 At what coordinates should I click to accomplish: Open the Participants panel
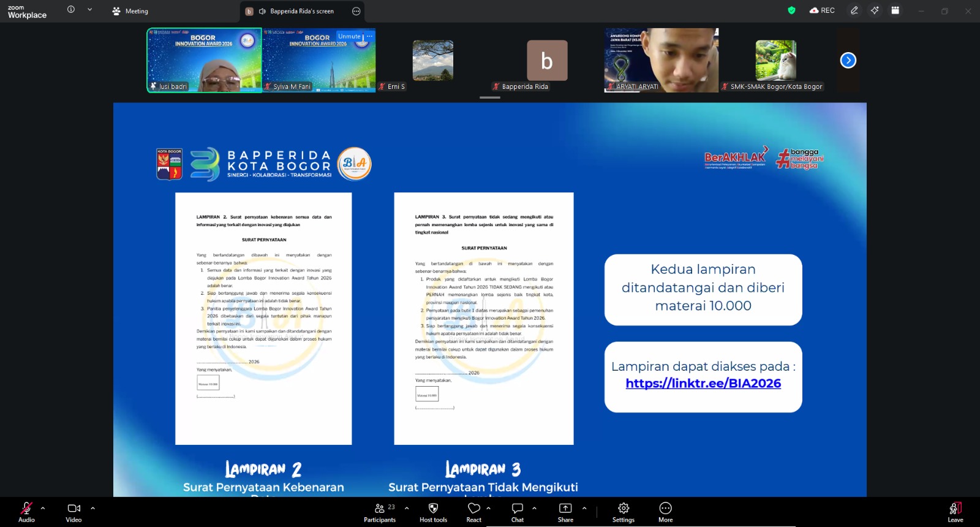coord(380,512)
